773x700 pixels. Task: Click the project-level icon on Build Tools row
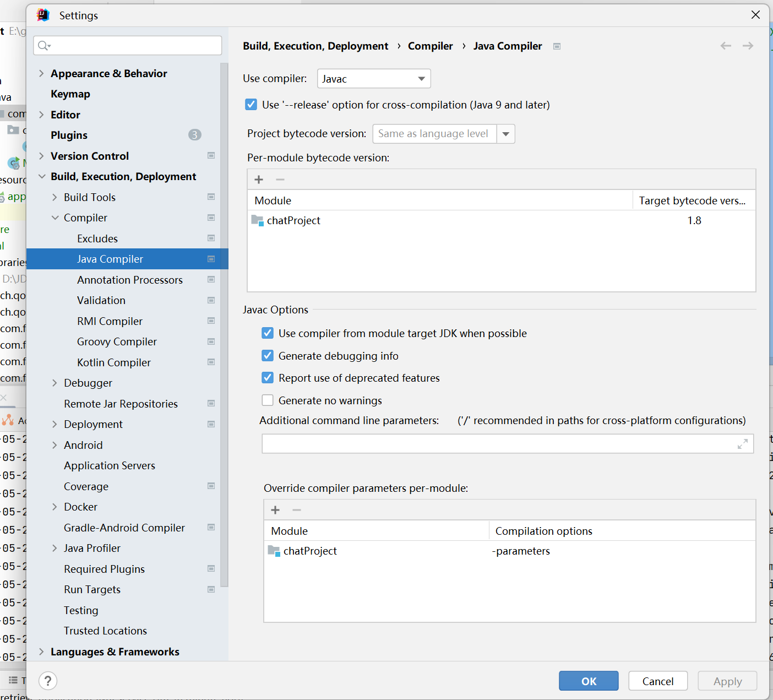pyautogui.click(x=211, y=197)
